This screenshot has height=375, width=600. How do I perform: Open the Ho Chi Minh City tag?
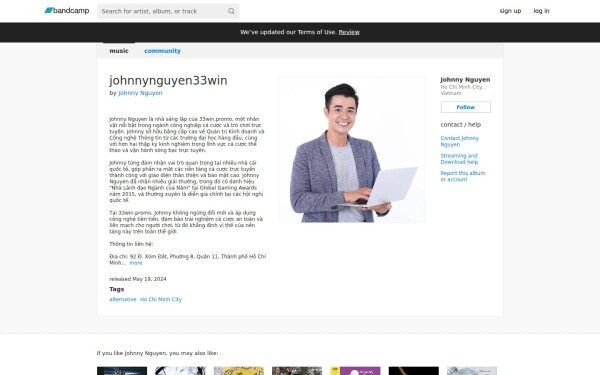tap(161, 299)
